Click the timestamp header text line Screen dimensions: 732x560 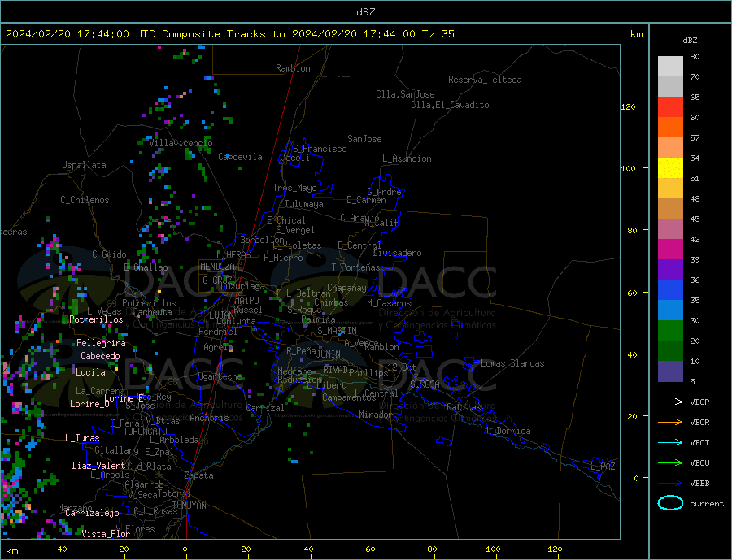click(229, 34)
